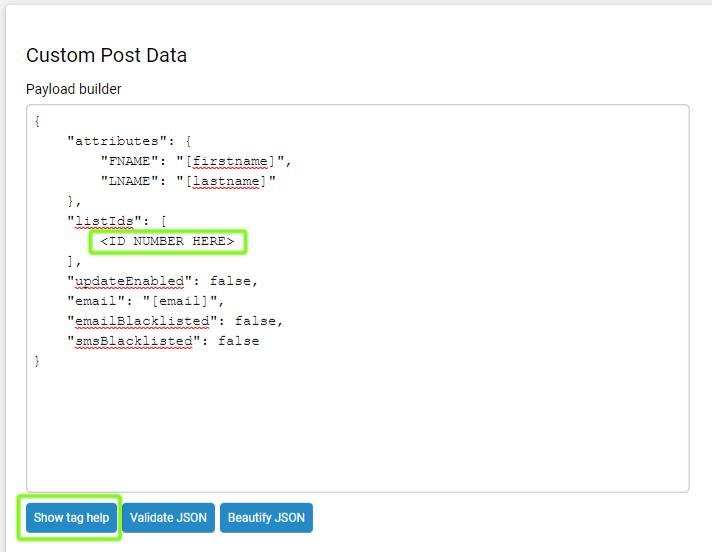Click the Beautify JSON button

[x=266, y=518]
